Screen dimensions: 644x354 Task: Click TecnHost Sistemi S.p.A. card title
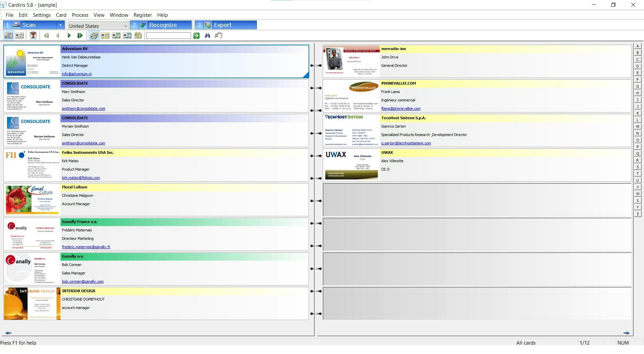point(403,118)
